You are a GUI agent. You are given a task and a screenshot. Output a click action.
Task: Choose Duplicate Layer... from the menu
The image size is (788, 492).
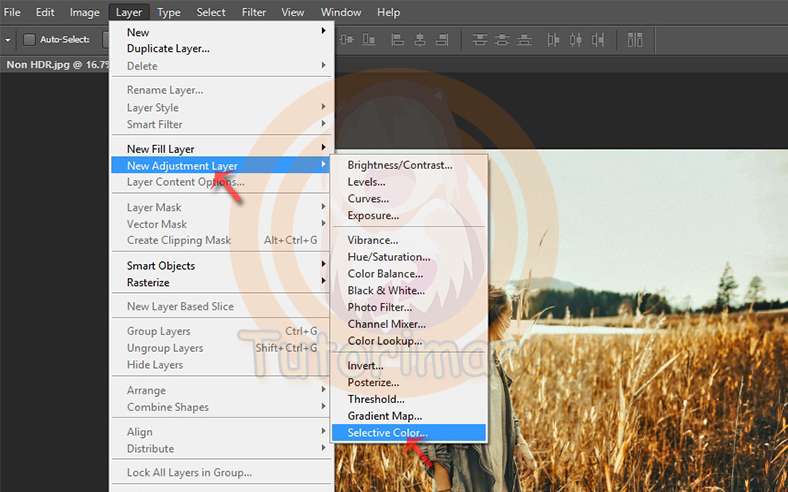pyautogui.click(x=220, y=49)
